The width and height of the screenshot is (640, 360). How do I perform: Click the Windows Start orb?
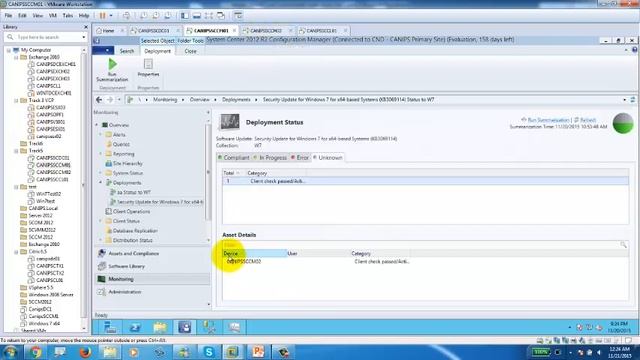tap(10, 352)
